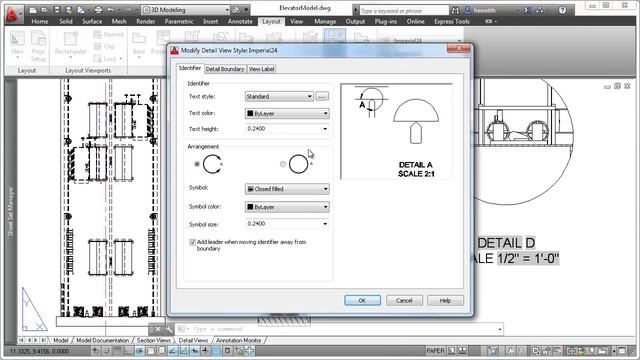The width and height of the screenshot is (640, 360).
Task: Click the Open file icon in quick access toolbar
Action: 44,10
